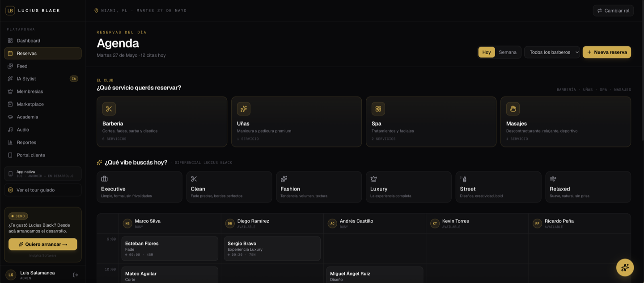Select the Hoy view toggle
Image resolution: width=644 pixels, height=283 pixels.
point(487,52)
